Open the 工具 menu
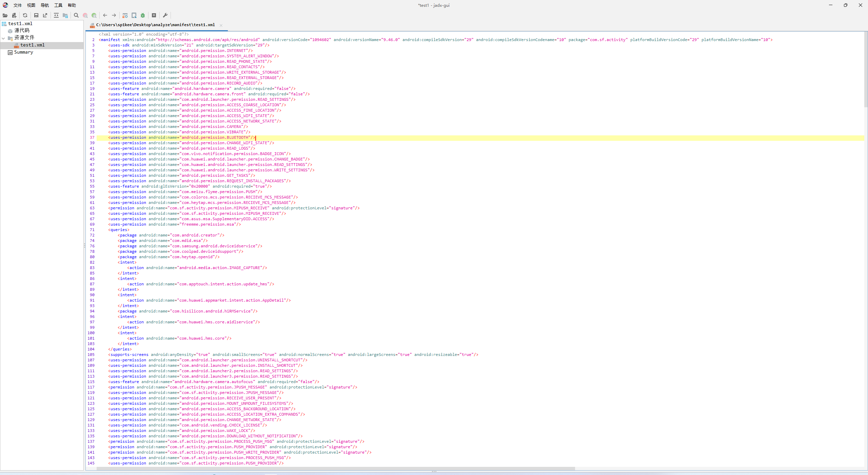 pos(58,5)
